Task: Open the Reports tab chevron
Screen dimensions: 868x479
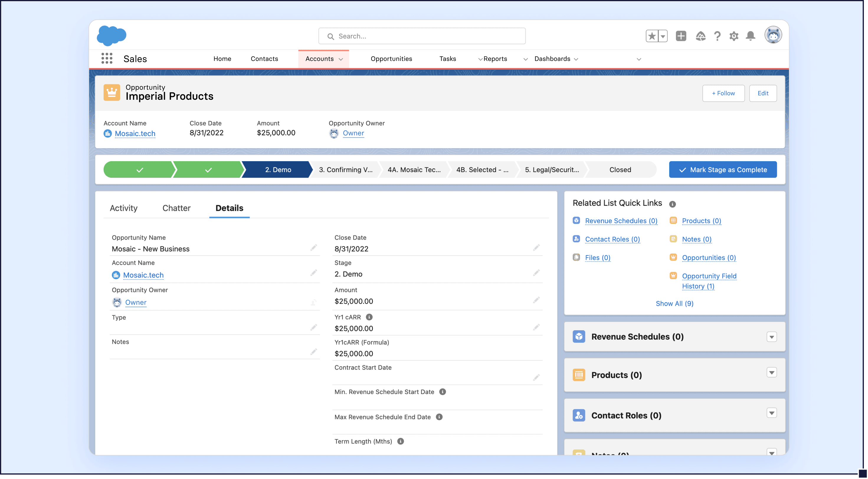Action: click(x=525, y=59)
